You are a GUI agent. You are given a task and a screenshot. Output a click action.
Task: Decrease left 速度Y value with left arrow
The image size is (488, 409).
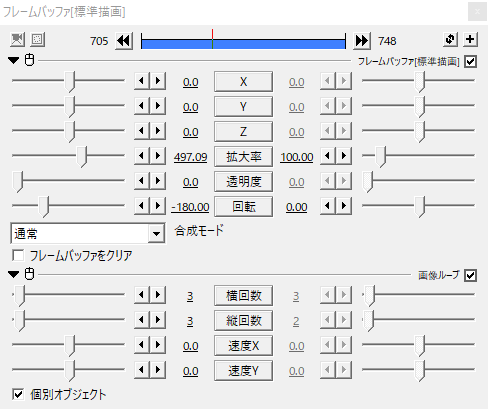pyautogui.click(x=142, y=370)
